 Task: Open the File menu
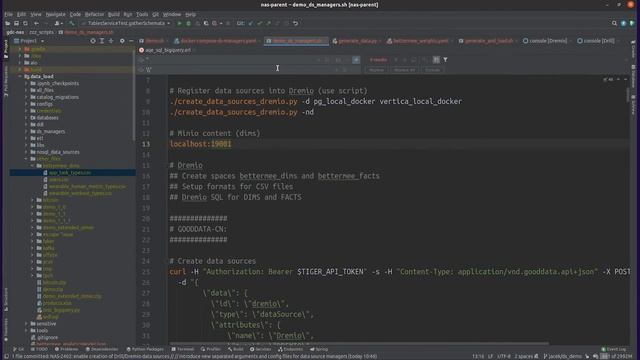[9, 14]
